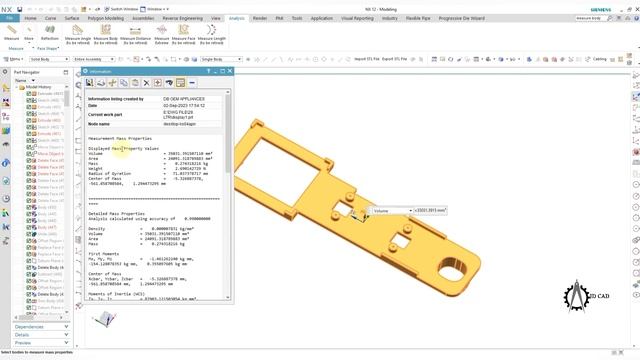Click the binoculars find icon in Information toolbar

[x=169, y=83]
